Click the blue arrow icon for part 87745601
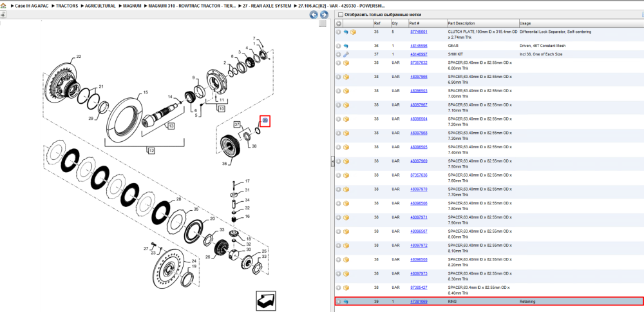The width and height of the screenshot is (644, 312). 346,32
